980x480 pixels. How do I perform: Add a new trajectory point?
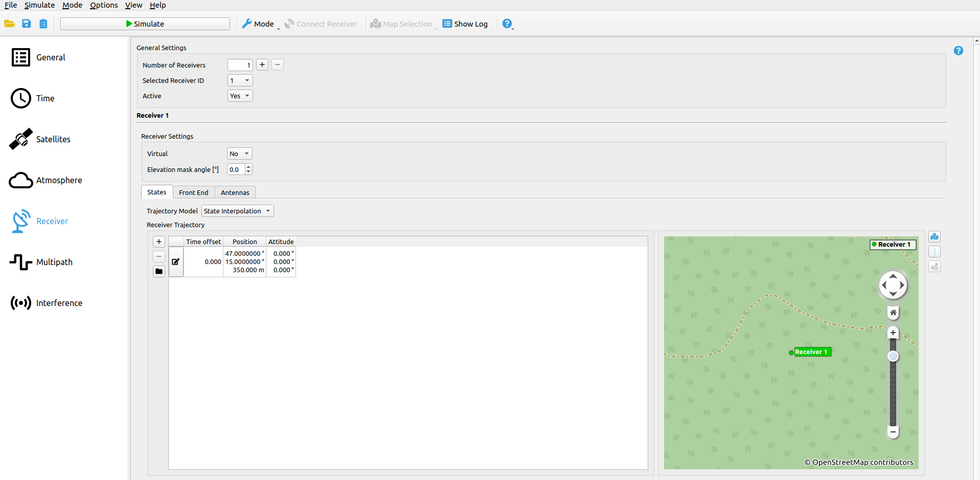[x=159, y=242]
